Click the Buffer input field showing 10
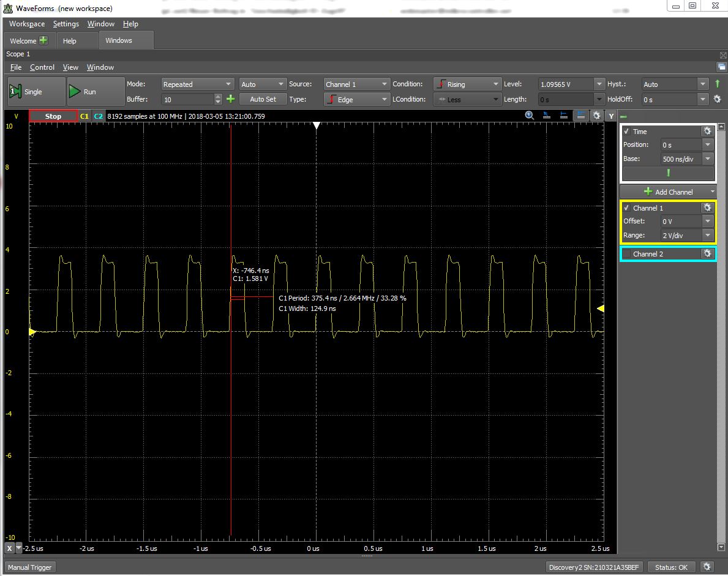The image size is (728, 576). click(187, 99)
